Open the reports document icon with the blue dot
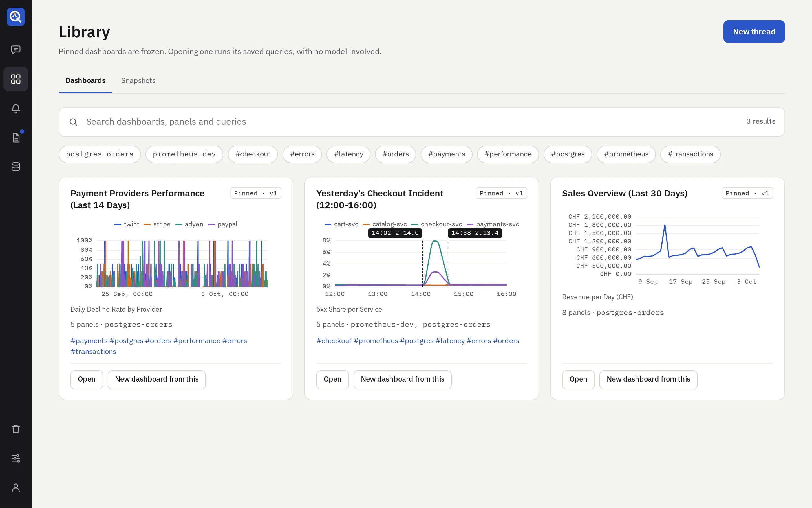Image resolution: width=812 pixels, height=508 pixels. (x=16, y=137)
